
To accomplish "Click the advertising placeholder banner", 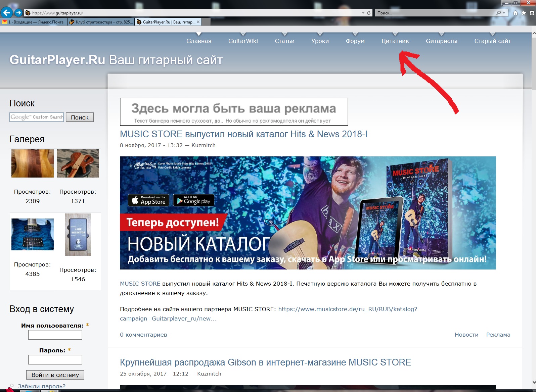I will [234, 112].
